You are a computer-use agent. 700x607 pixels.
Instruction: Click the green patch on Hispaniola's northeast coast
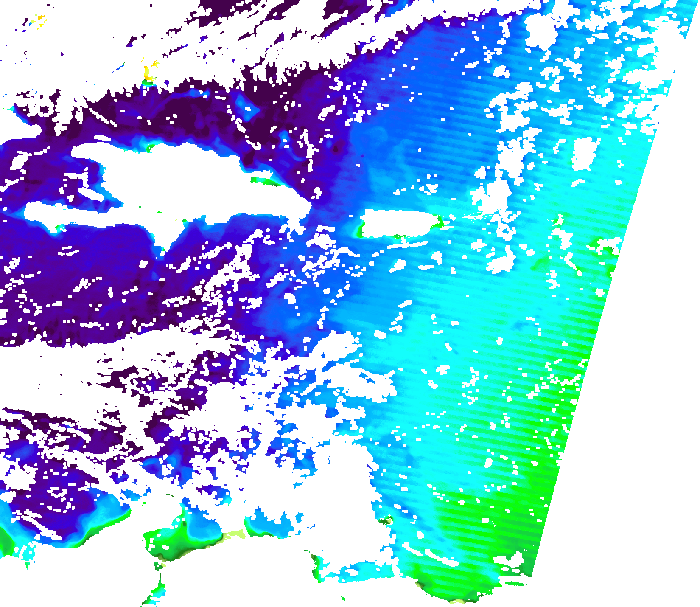coord(262,181)
